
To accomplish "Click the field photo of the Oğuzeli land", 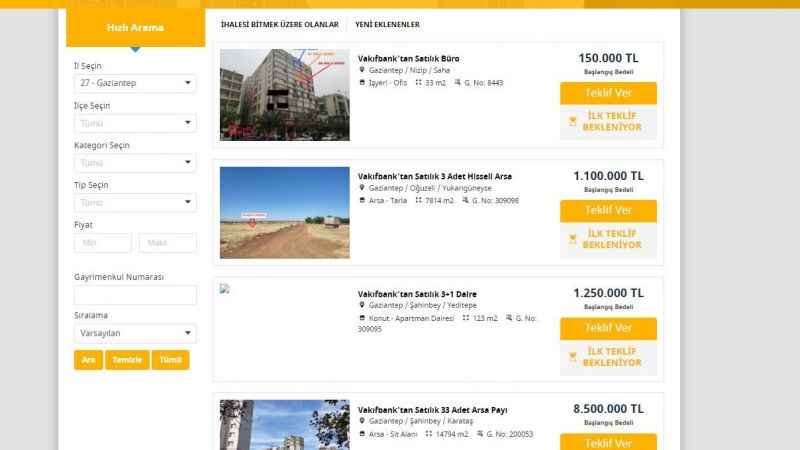I will tap(285, 213).
